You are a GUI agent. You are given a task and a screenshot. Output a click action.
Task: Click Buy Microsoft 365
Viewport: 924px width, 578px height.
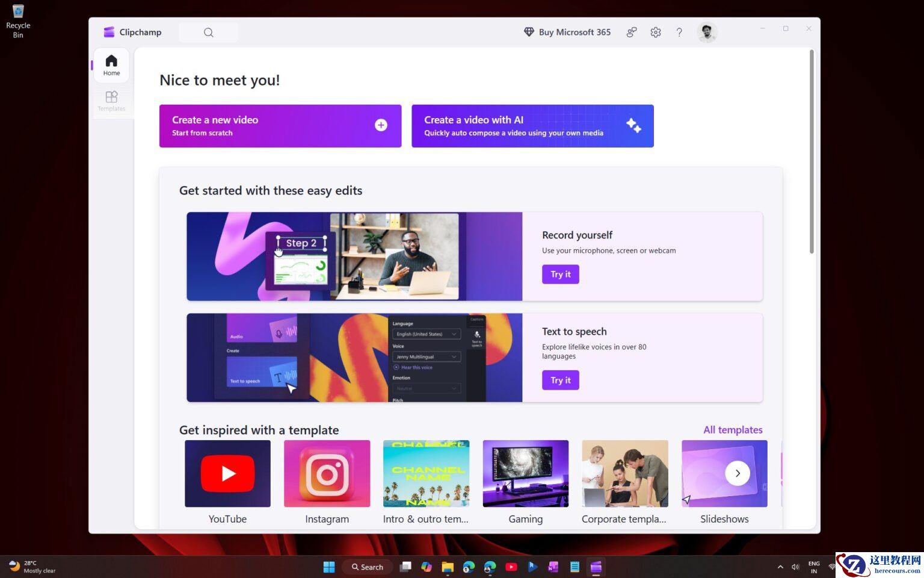[x=567, y=33]
